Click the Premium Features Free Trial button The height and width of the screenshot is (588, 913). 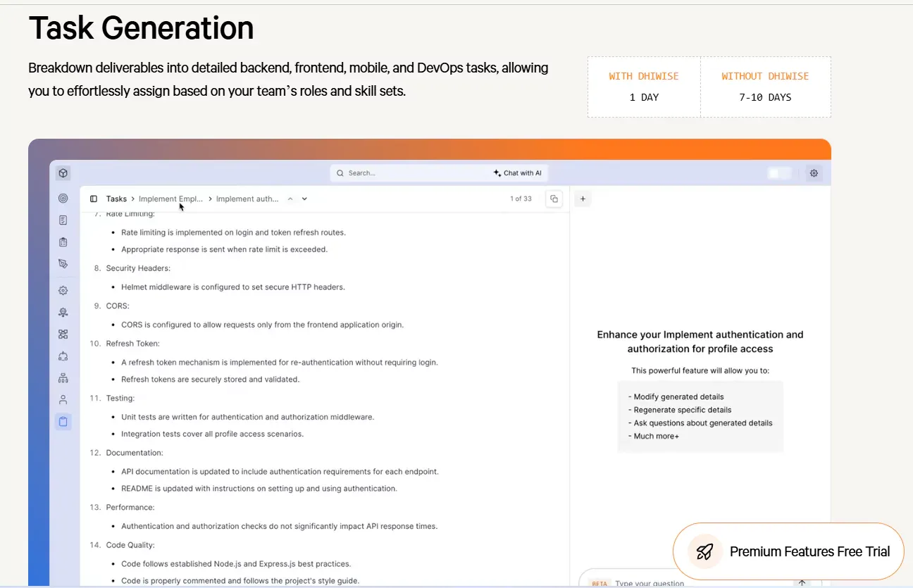coord(788,551)
